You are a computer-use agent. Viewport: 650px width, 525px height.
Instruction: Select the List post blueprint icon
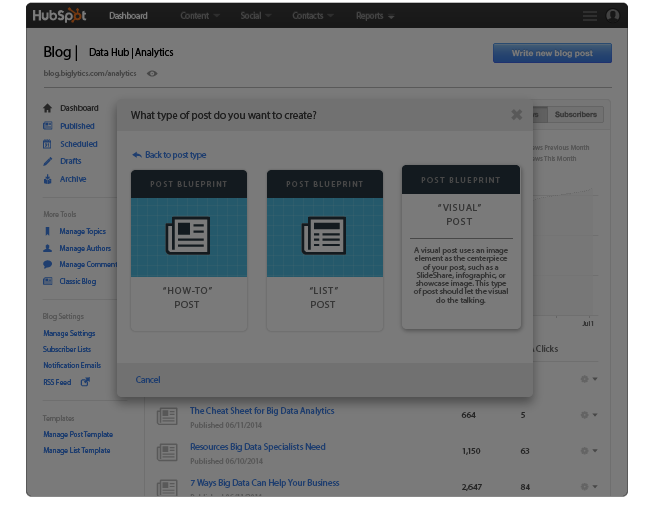325,236
